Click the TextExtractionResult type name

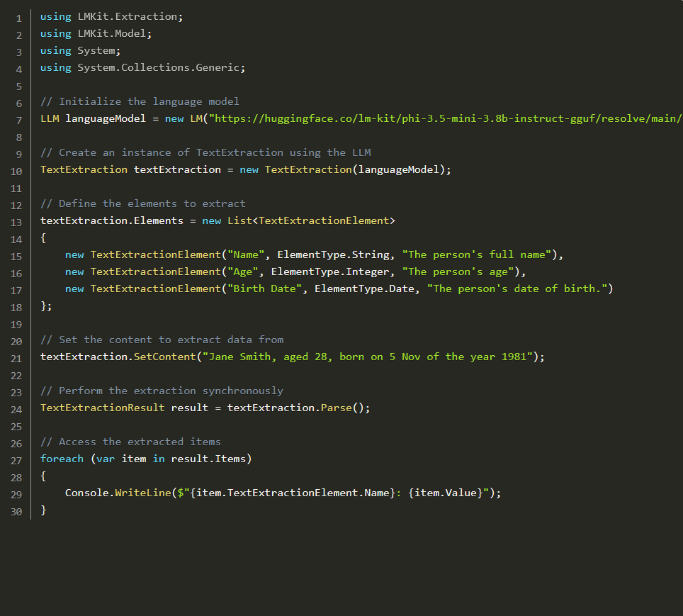click(x=102, y=408)
